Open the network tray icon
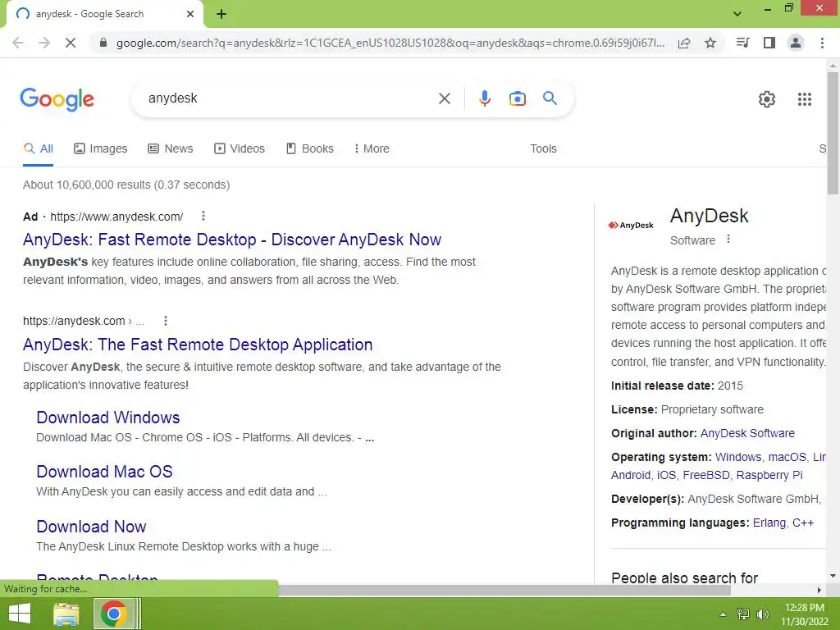This screenshot has height=630, width=840. pos(743,614)
